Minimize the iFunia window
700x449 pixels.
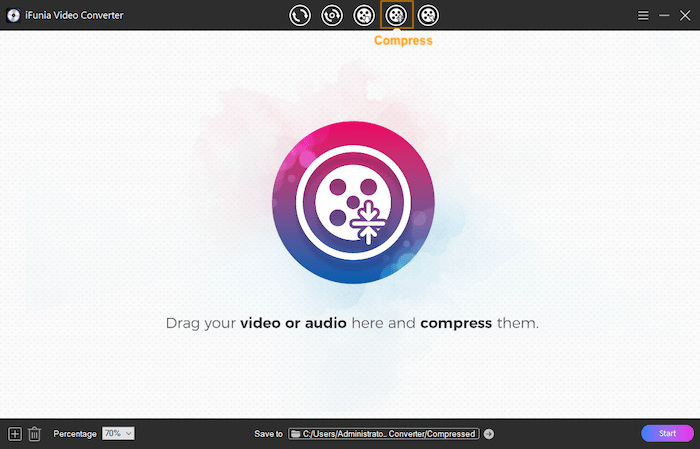664,15
